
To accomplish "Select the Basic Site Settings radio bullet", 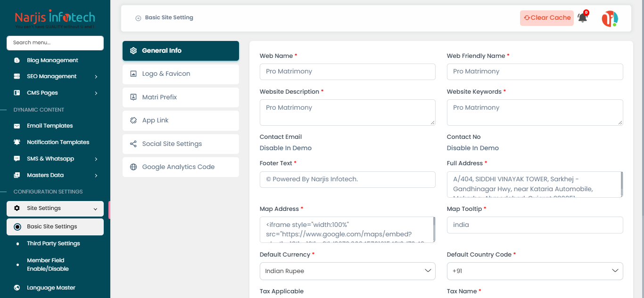I will point(17,226).
